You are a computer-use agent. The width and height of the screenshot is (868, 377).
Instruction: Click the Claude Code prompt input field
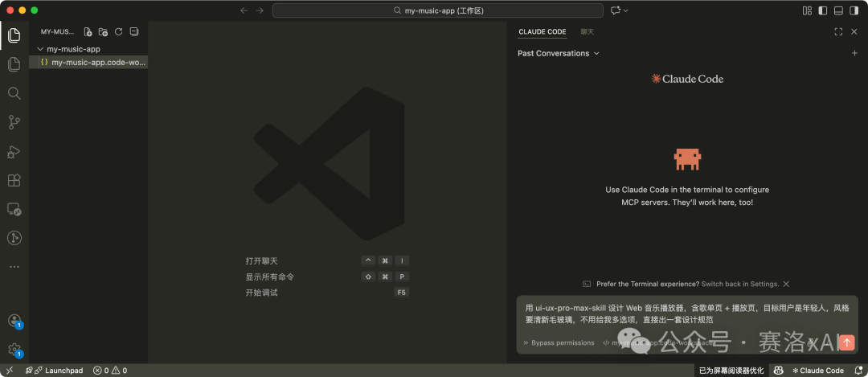[683, 313]
